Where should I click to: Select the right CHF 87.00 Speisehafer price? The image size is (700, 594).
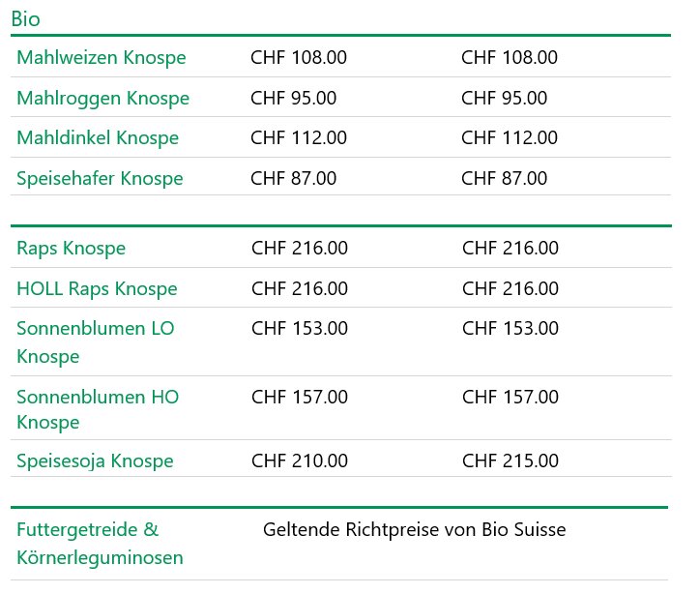tap(505, 178)
